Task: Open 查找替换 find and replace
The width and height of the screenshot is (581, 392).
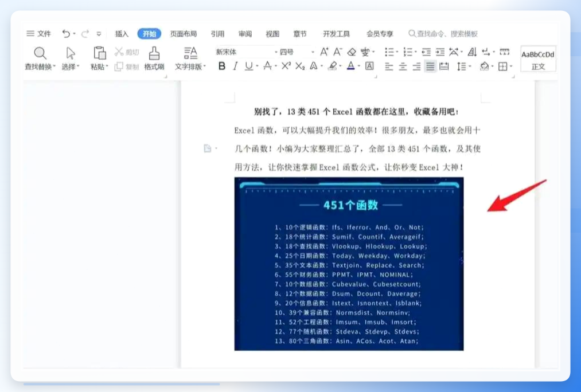Action: [x=40, y=58]
